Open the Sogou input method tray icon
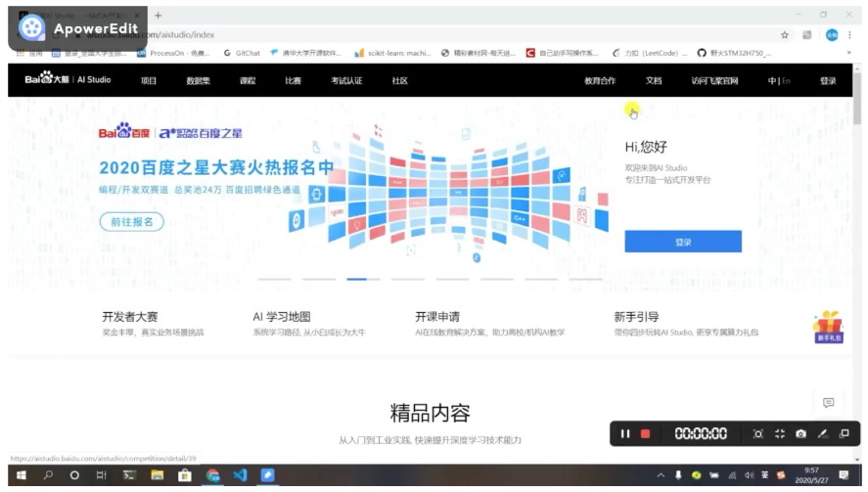 (x=781, y=475)
